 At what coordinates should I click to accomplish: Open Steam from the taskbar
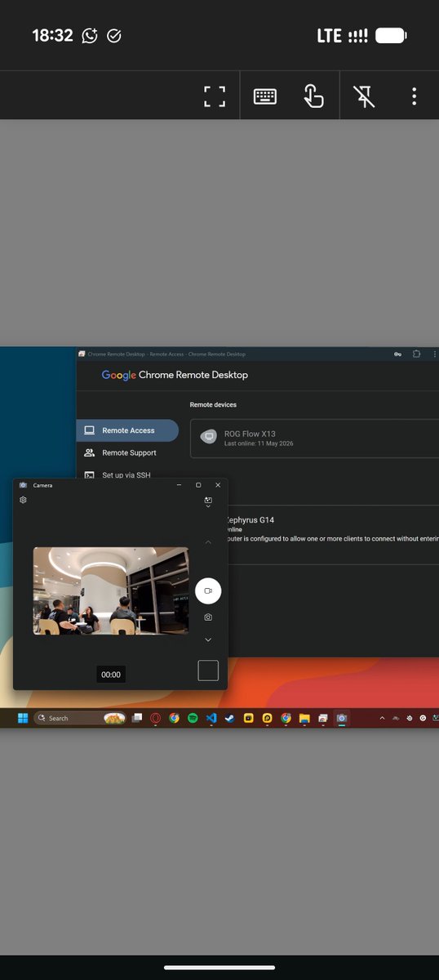click(x=230, y=718)
